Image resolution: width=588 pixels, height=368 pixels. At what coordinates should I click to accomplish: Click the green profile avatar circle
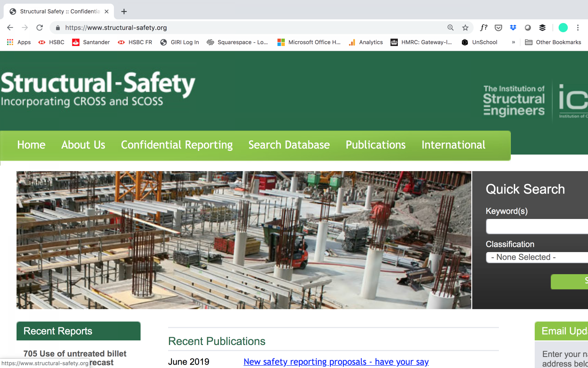coord(563,28)
